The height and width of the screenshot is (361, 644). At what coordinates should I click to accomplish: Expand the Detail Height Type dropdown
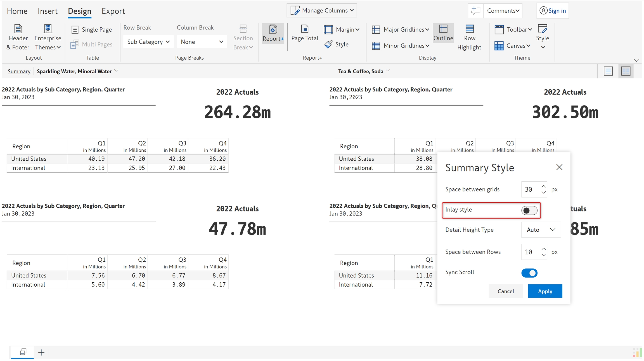(x=541, y=230)
